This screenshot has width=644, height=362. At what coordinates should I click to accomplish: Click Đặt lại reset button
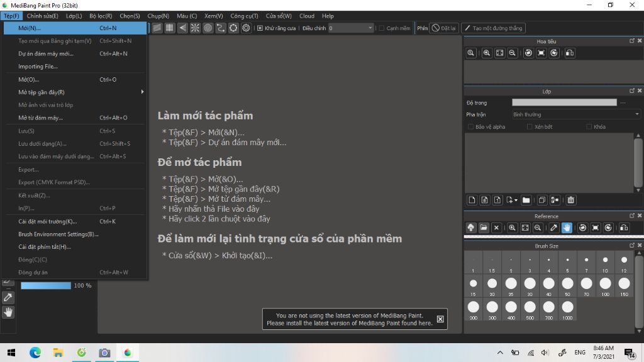[443, 28]
